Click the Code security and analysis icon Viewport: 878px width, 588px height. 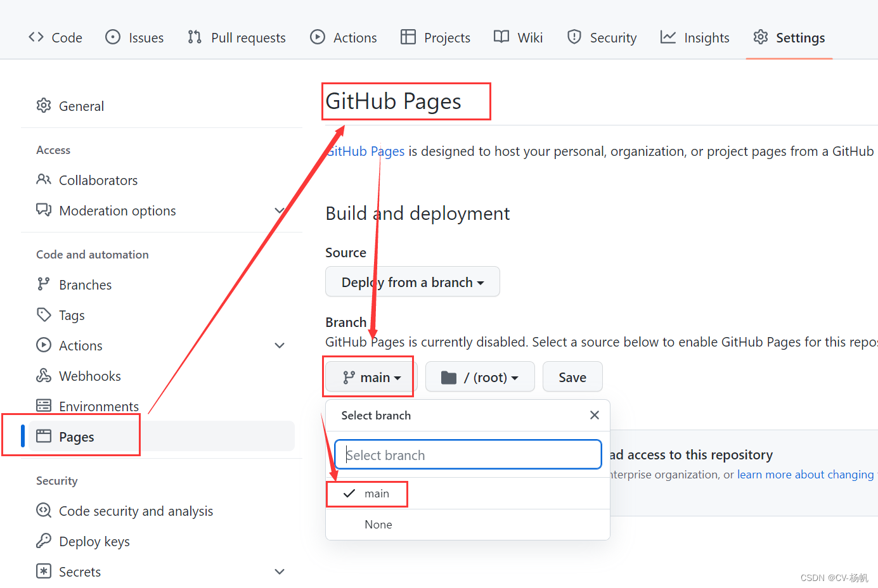click(x=44, y=510)
